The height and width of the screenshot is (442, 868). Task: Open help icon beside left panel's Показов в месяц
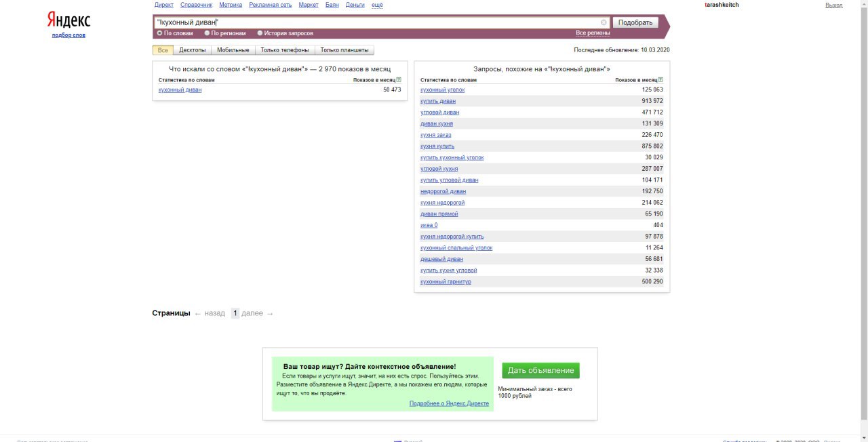tap(399, 79)
